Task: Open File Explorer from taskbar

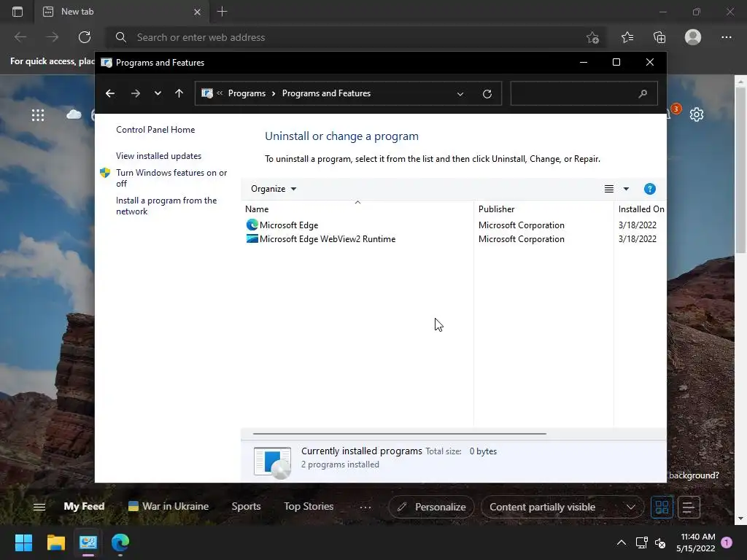Action: tap(55, 542)
